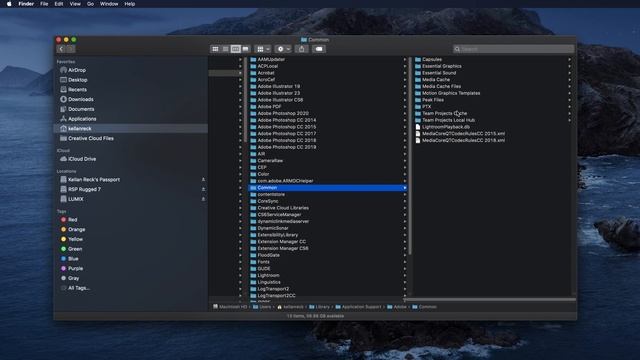Open the Edit menu
Image resolution: width=640 pixels, height=360 pixels.
[x=59, y=4]
